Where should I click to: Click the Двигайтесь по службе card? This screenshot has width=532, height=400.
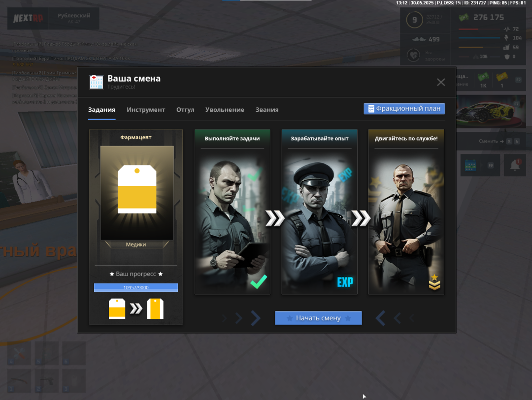tap(406, 212)
